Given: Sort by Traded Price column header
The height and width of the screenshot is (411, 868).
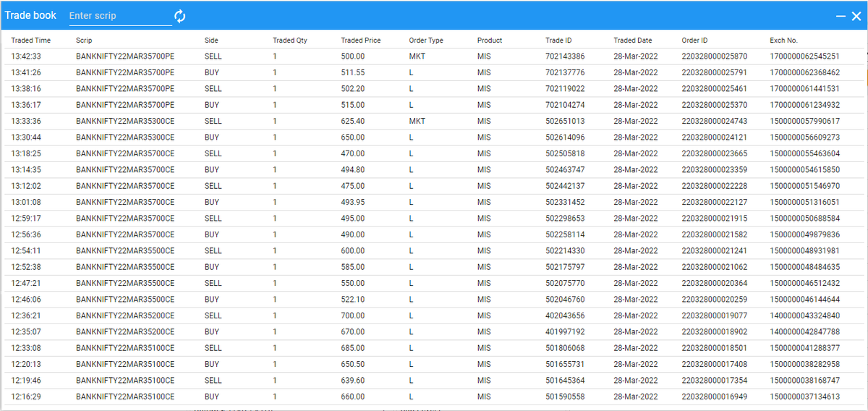Looking at the screenshot, I should pyautogui.click(x=361, y=41).
